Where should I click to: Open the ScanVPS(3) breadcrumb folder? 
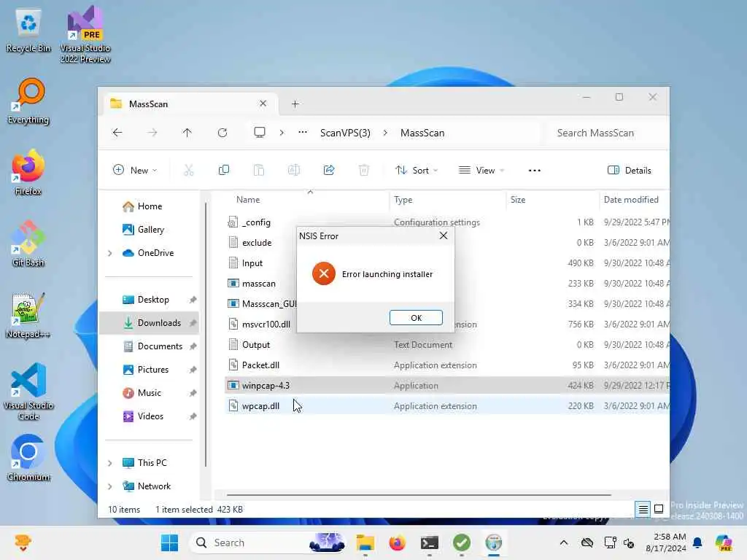pyautogui.click(x=345, y=133)
